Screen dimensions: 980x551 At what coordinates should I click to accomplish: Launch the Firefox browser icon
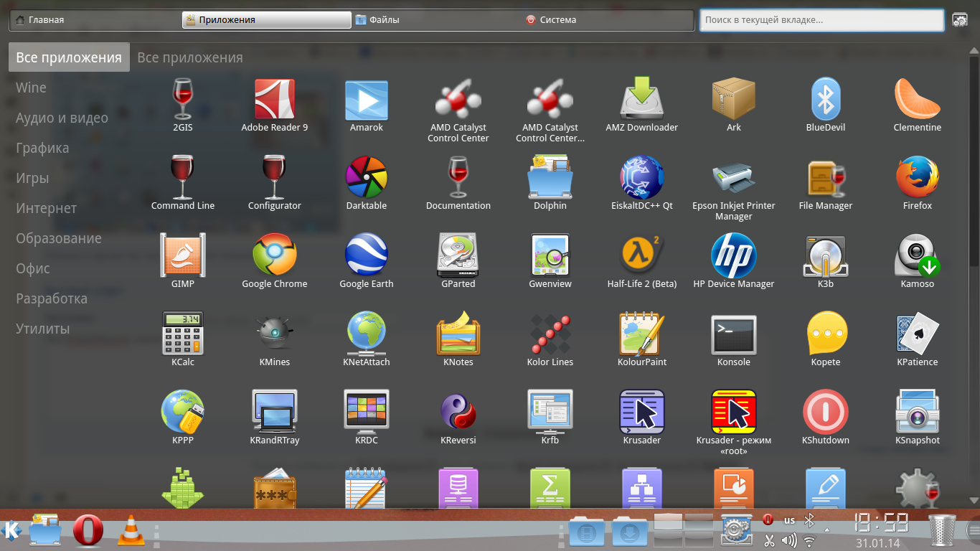tap(917, 178)
